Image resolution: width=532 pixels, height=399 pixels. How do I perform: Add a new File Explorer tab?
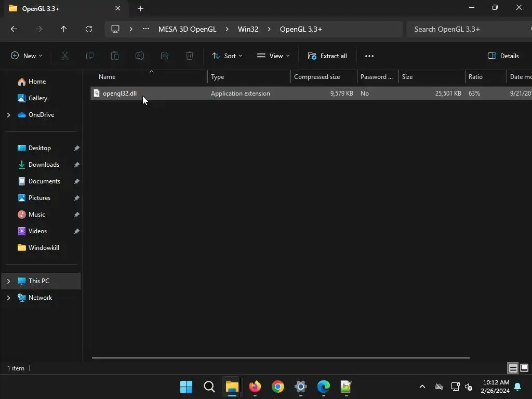click(x=140, y=9)
